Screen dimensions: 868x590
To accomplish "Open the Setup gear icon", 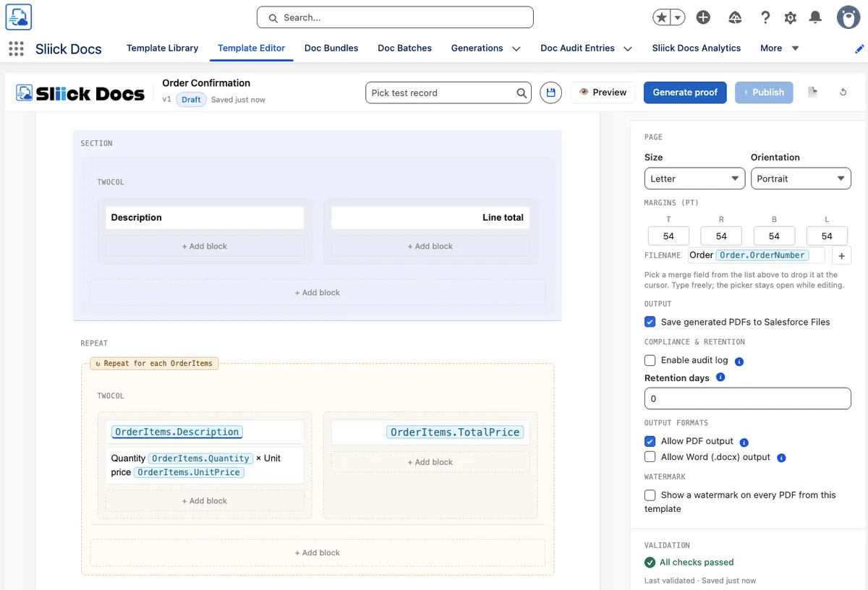I will [790, 18].
